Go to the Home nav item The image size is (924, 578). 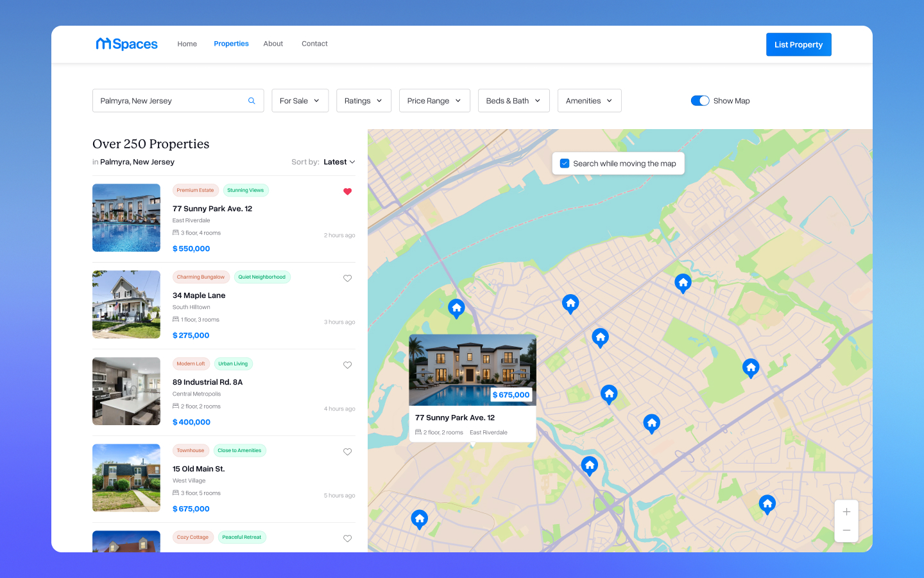(x=187, y=44)
